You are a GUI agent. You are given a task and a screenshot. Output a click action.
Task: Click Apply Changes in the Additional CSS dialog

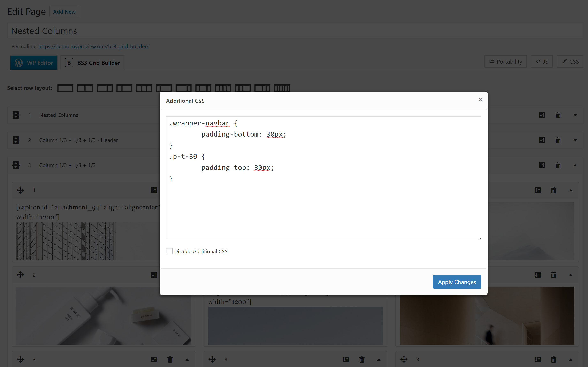pos(457,282)
